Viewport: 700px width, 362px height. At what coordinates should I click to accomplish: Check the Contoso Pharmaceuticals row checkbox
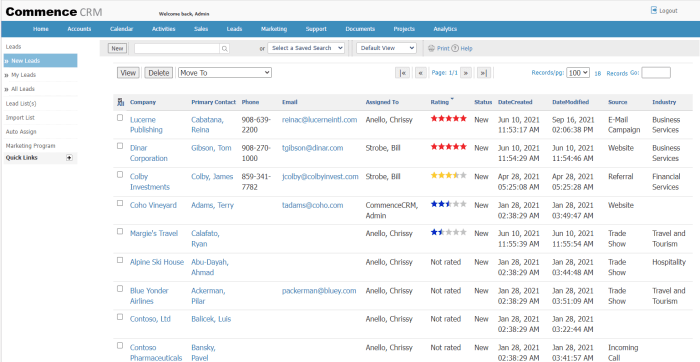click(x=120, y=345)
